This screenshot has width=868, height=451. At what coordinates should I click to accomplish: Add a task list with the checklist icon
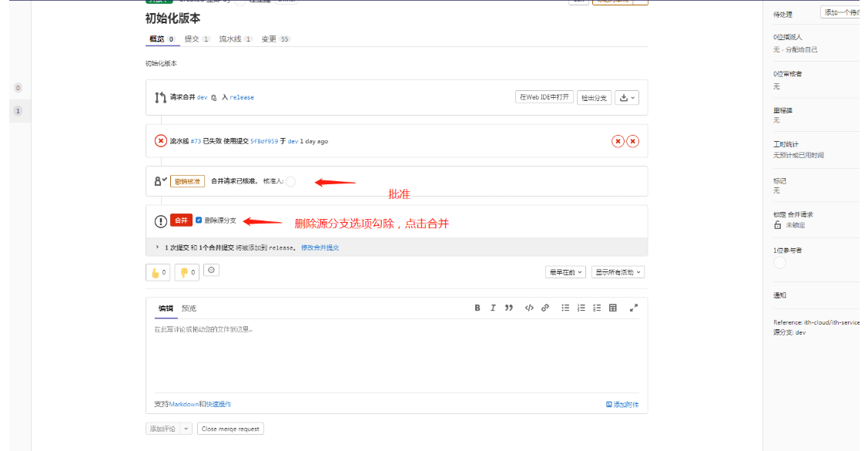[x=597, y=308]
